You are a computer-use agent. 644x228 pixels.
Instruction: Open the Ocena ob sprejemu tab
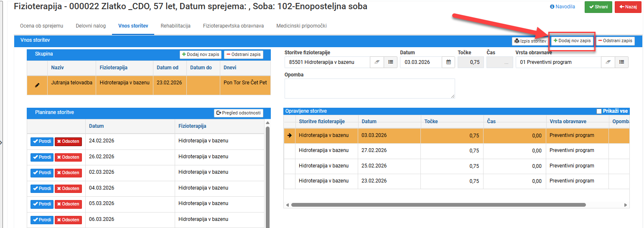tap(41, 26)
